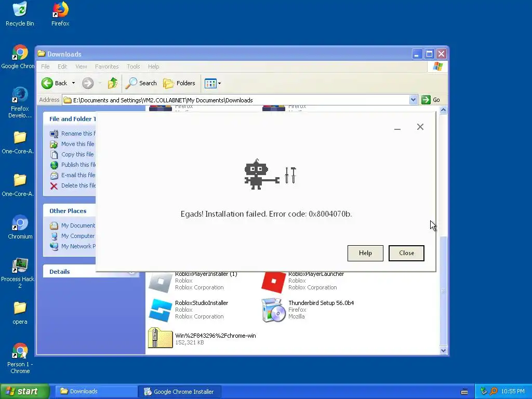The height and width of the screenshot is (399, 532).
Task: Open the opera folder on desktop
Action: [x=20, y=312]
